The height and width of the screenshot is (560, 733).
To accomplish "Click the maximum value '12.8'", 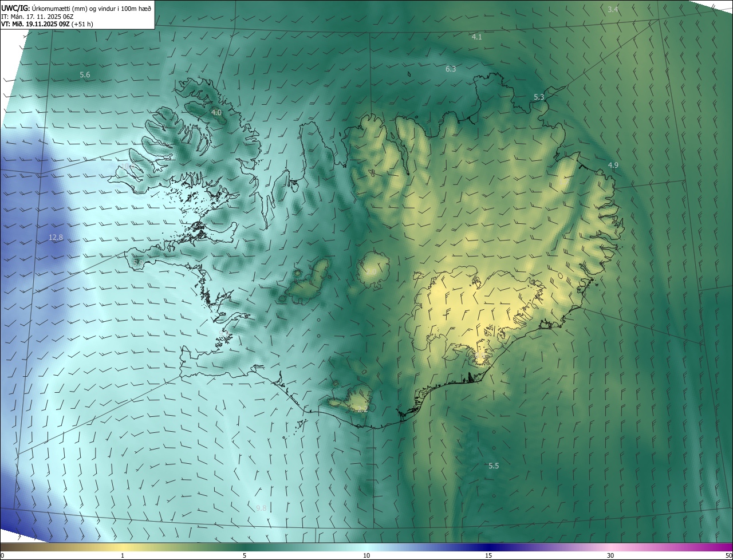I will (x=56, y=237).
